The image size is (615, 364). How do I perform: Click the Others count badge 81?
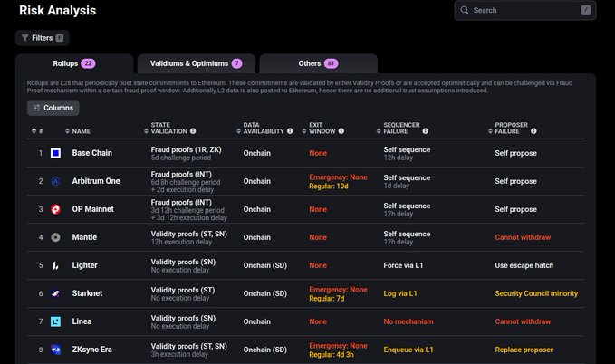(331, 63)
